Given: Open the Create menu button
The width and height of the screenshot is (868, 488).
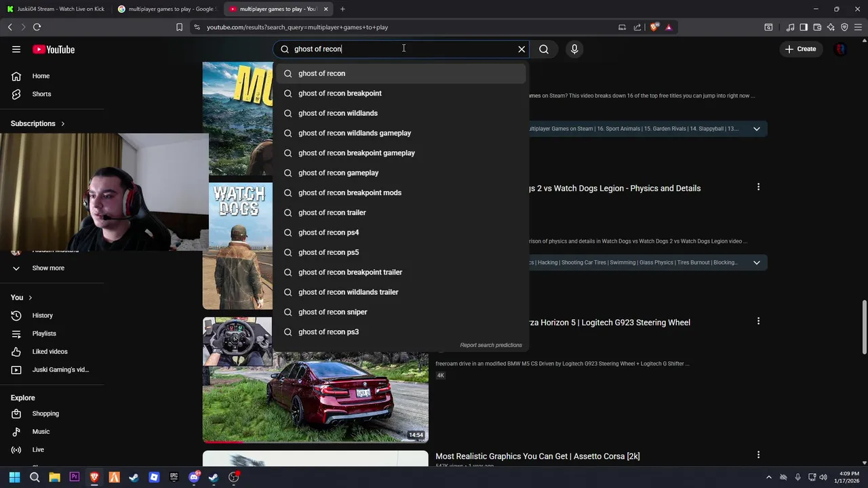Looking at the screenshot, I should [x=801, y=49].
